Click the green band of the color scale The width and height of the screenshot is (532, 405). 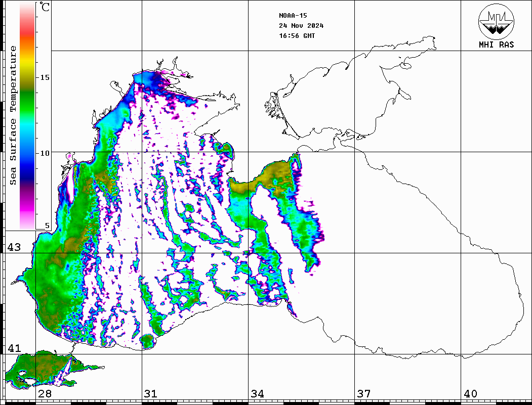(x=27, y=102)
